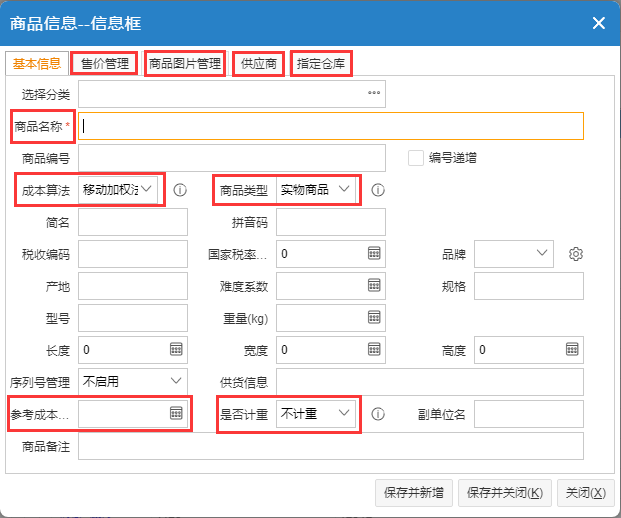Open category picker ellipsis in 选择分类 field
Image resolution: width=621 pixels, height=518 pixels.
[374, 93]
